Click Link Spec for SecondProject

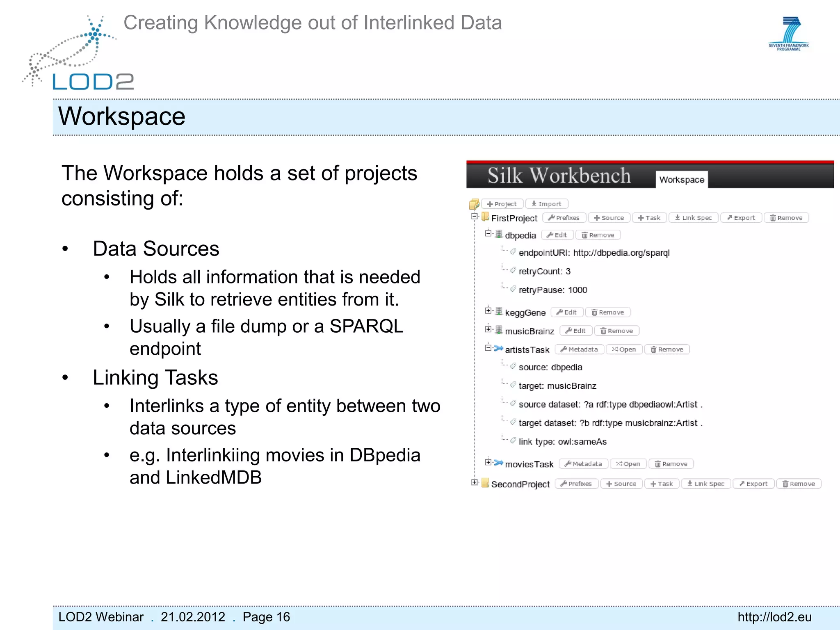tap(706, 484)
